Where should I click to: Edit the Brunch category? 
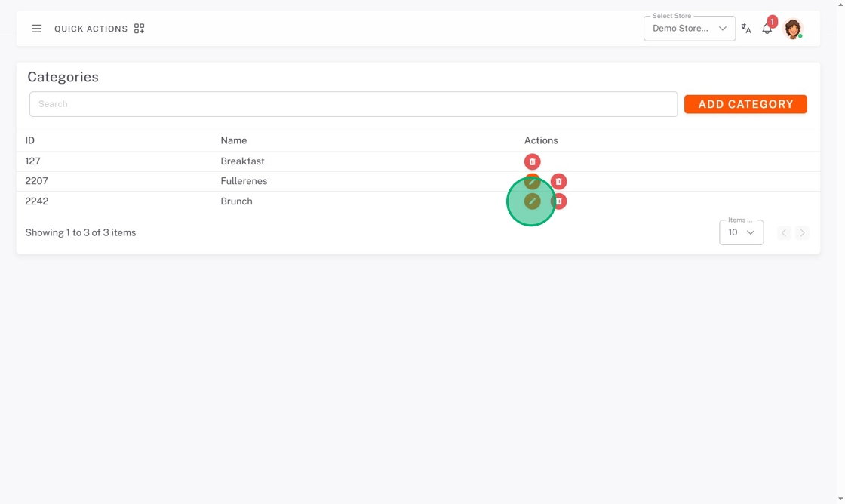point(532,201)
